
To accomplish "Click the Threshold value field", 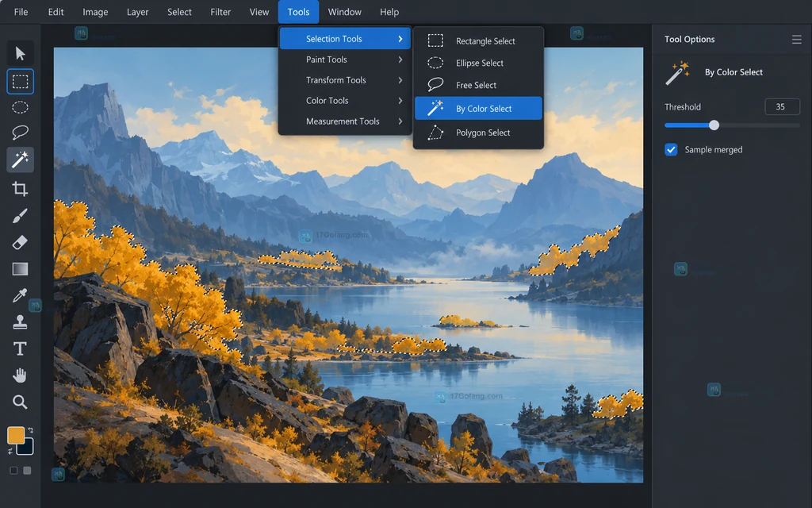I will 782,107.
